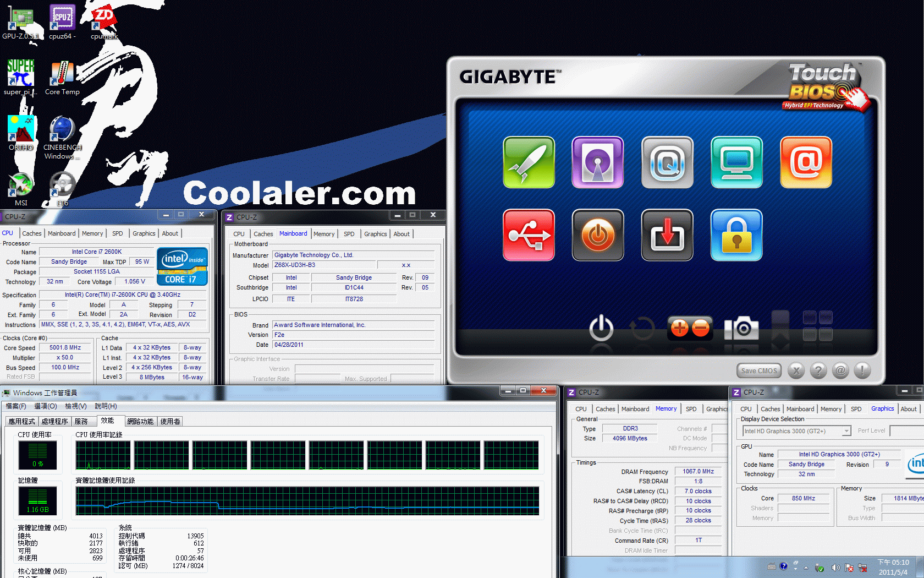The image size is (924, 578).
Task: Open the orange @ icon in Touch BIOS
Action: pos(806,162)
